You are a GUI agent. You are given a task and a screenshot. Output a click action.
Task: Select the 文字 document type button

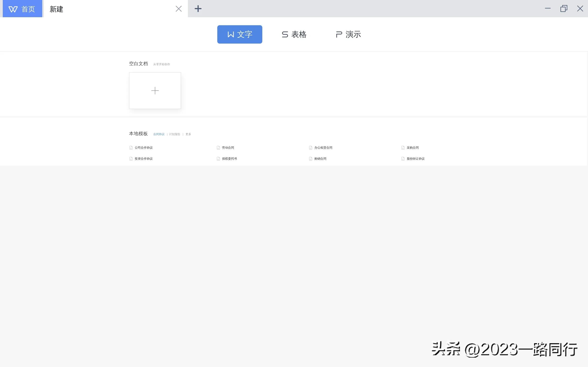click(x=240, y=34)
